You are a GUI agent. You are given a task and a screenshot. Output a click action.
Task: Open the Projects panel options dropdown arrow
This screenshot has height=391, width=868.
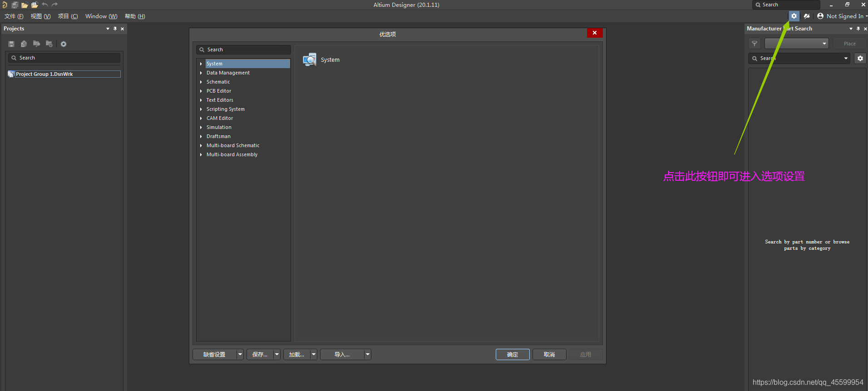(108, 29)
